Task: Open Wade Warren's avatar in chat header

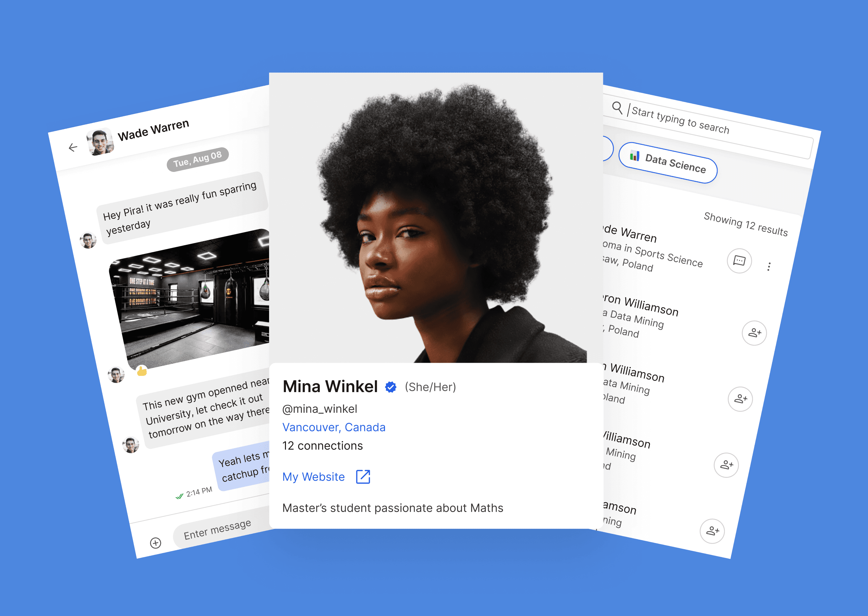Action: tap(100, 142)
